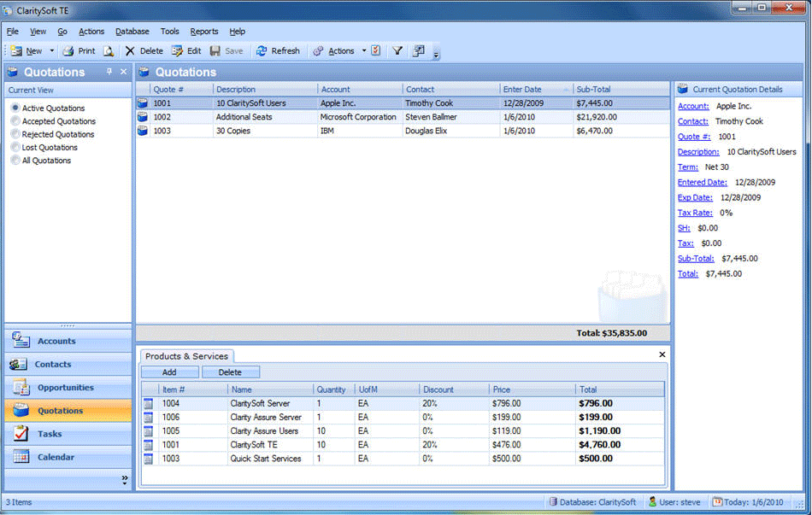Select item 1006 row icon
This screenshot has width=812, height=515.
[x=149, y=417]
